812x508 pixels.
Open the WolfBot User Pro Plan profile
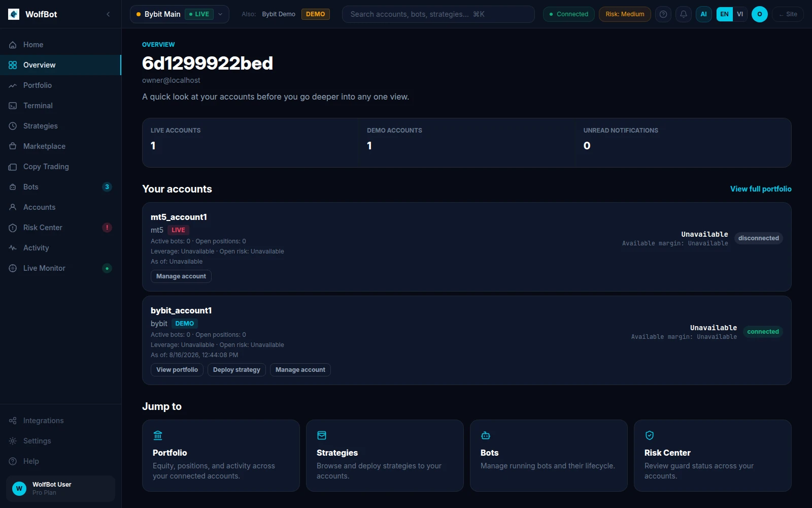(60, 489)
